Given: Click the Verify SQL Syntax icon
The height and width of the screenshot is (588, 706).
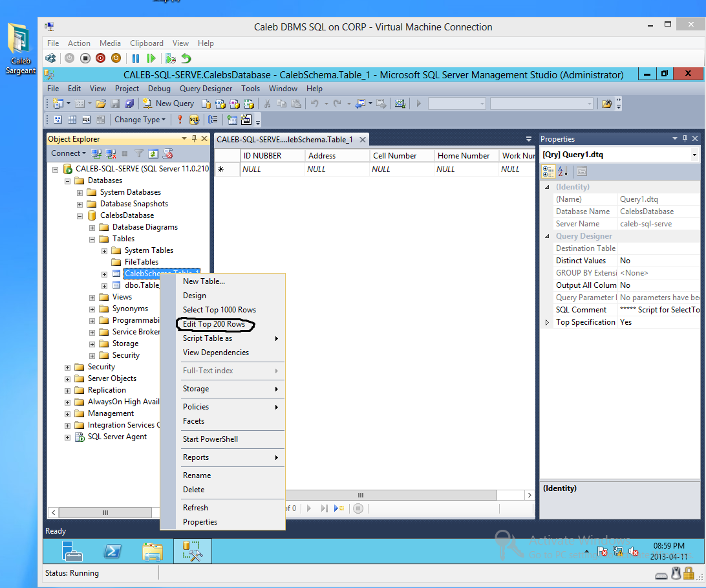Looking at the screenshot, I should point(194,120).
